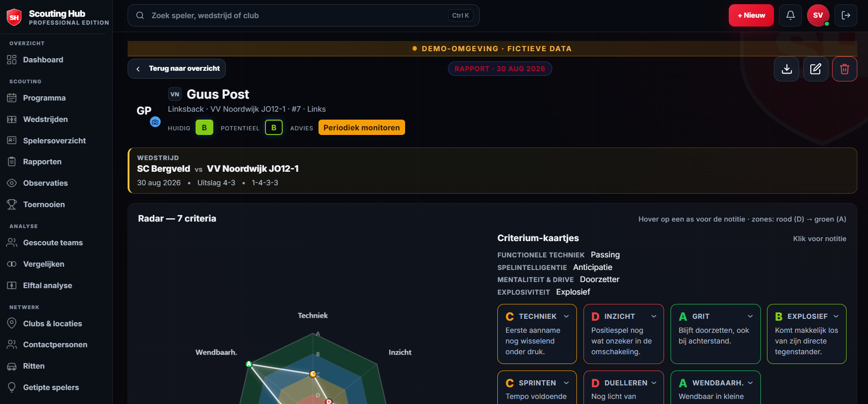The image size is (868, 404).
Task: Click the A point on the radar
Action: pyautogui.click(x=249, y=364)
